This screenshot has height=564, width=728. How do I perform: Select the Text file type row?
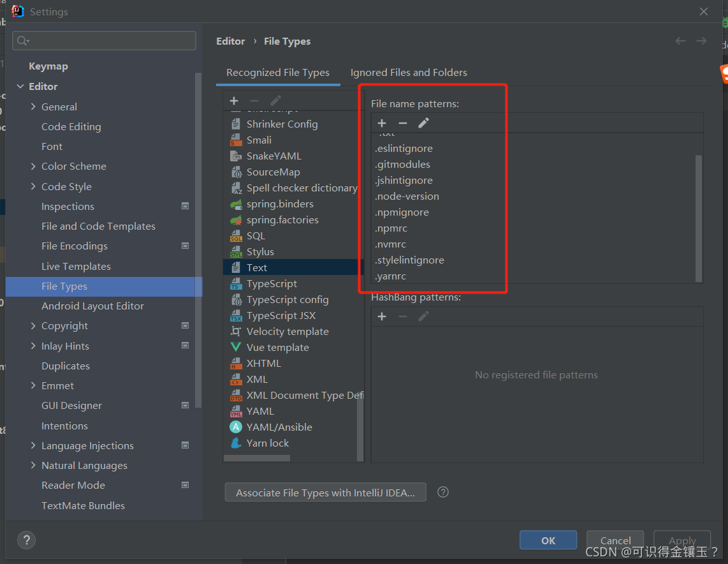(294, 267)
